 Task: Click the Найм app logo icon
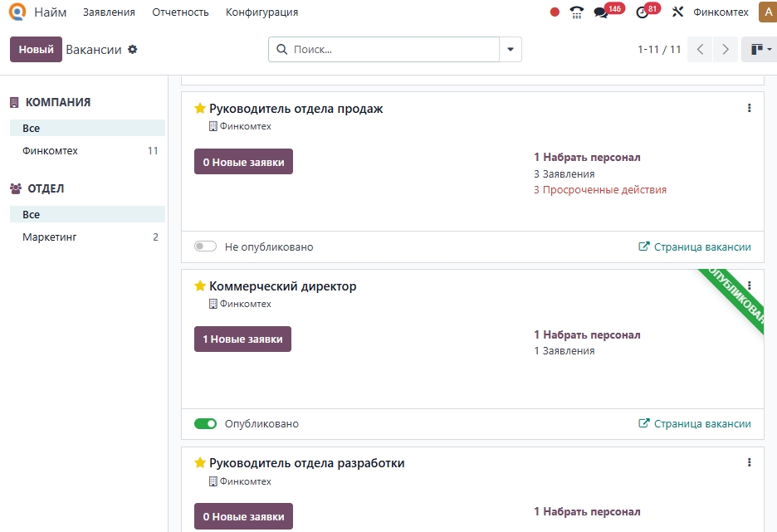point(17,12)
